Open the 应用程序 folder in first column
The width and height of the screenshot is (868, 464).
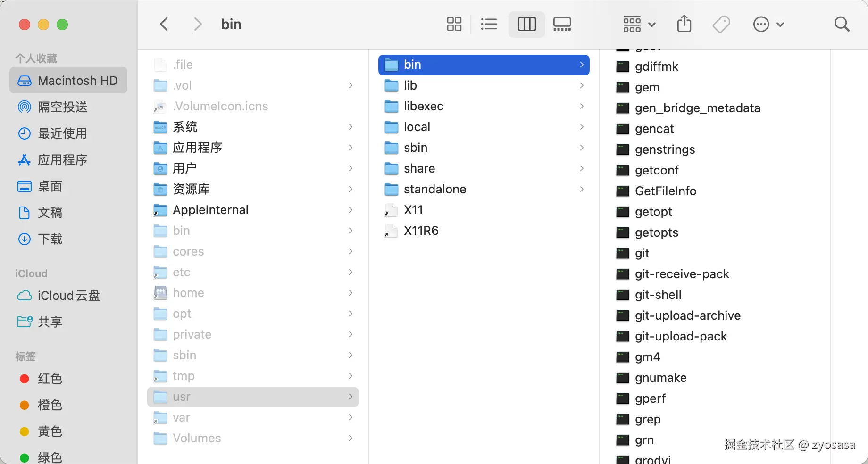pyautogui.click(x=253, y=148)
